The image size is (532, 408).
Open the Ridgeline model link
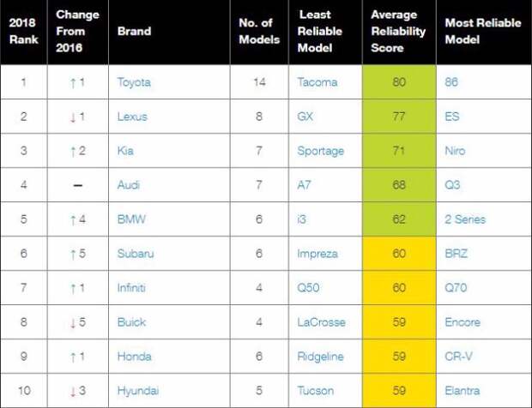coord(321,357)
